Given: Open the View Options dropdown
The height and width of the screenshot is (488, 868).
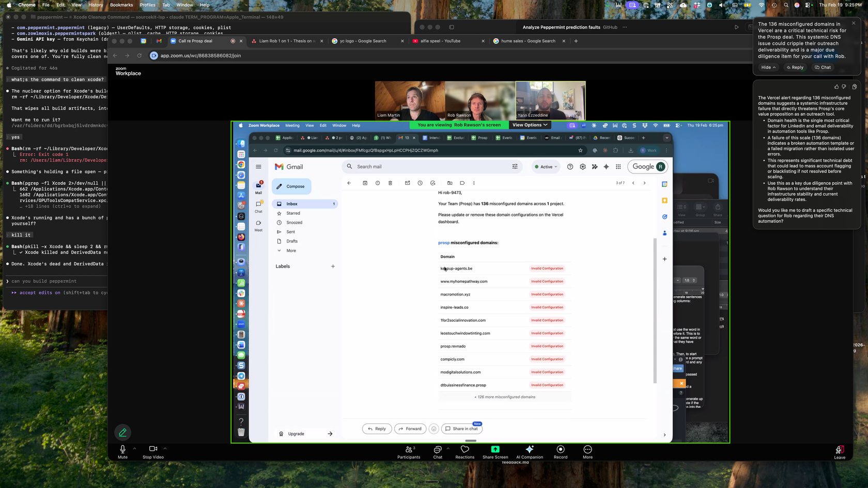Looking at the screenshot, I should pyautogui.click(x=529, y=124).
